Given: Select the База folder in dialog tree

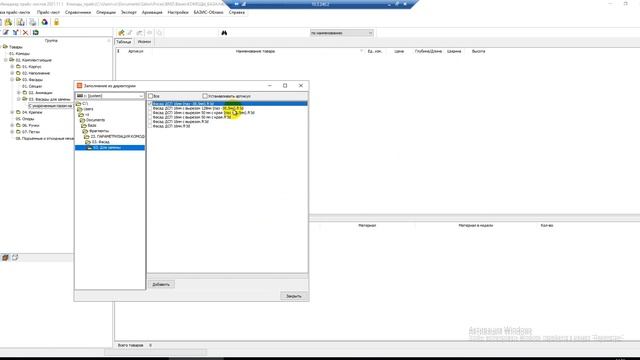Looking at the screenshot, I should coord(92,125).
